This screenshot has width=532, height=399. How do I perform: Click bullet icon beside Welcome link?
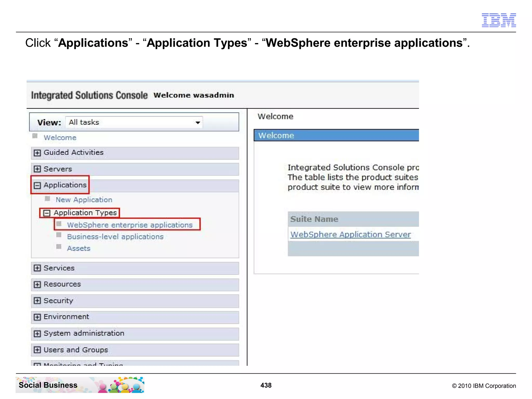click(35, 136)
